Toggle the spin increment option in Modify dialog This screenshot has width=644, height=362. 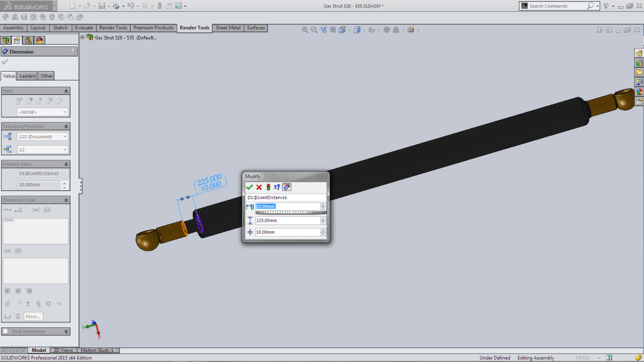coord(277,187)
